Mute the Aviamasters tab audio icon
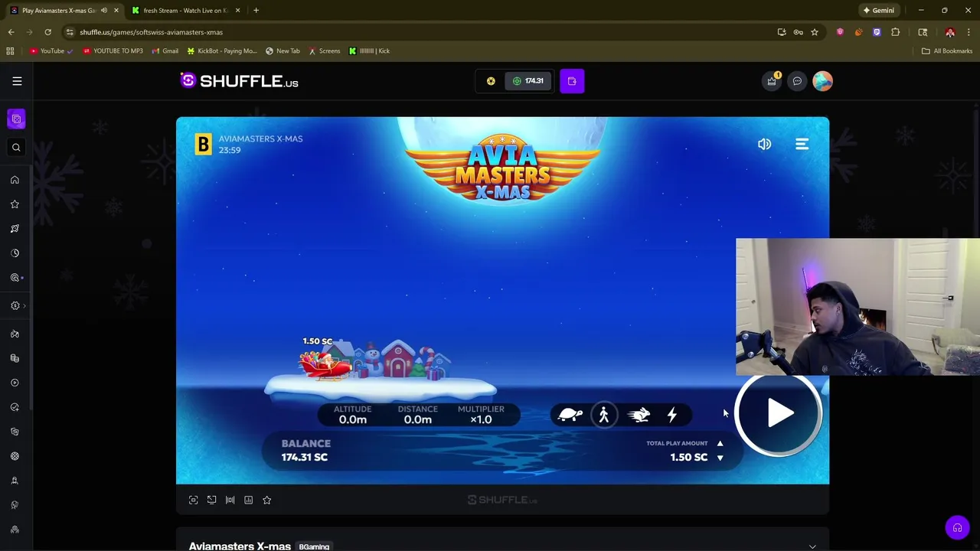This screenshot has width=980, height=551. click(x=104, y=11)
